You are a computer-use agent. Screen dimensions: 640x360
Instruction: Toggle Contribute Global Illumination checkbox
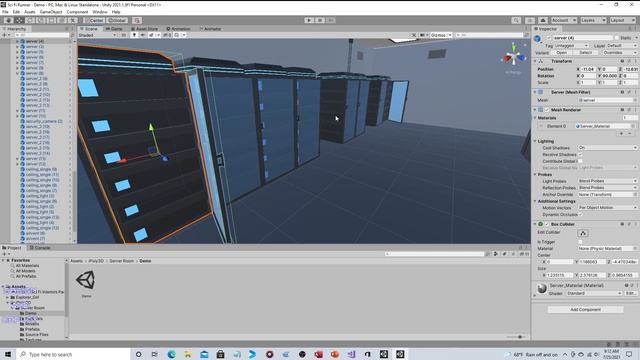click(580, 161)
